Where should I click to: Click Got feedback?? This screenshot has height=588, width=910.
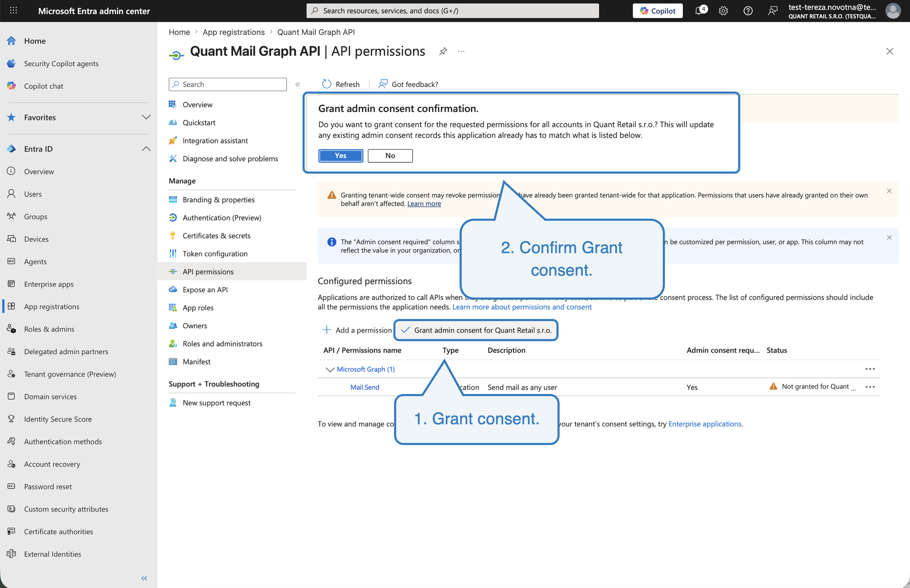[408, 85]
